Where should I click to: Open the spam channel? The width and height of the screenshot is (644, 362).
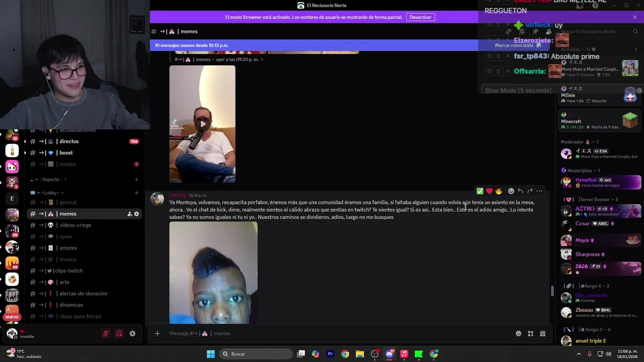(84, 236)
